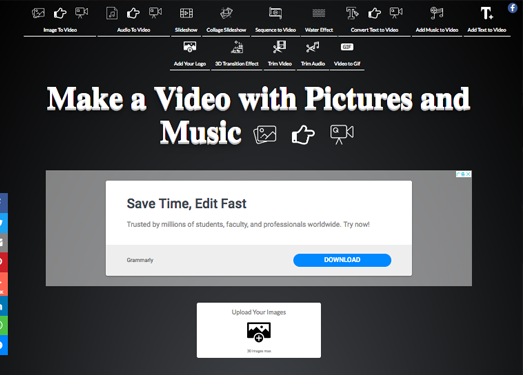The height and width of the screenshot is (375, 523).
Task: Click the pictures icon beside Music heading
Action: coord(265,134)
